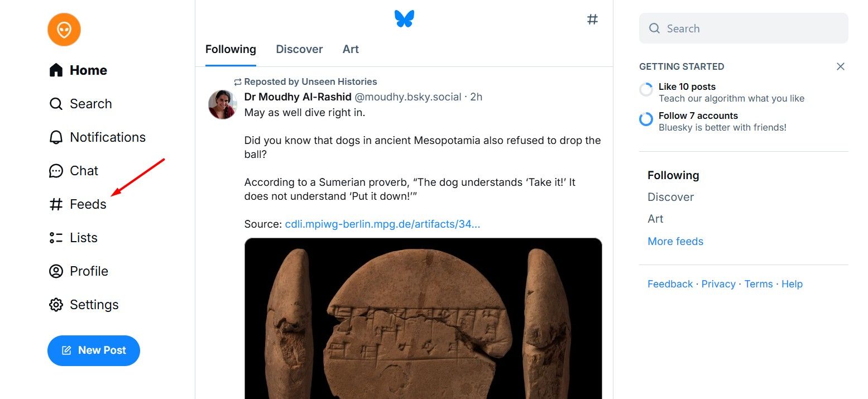Click the New Post button
This screenshot has width=868, height=399.
click(x=94, y=350)
